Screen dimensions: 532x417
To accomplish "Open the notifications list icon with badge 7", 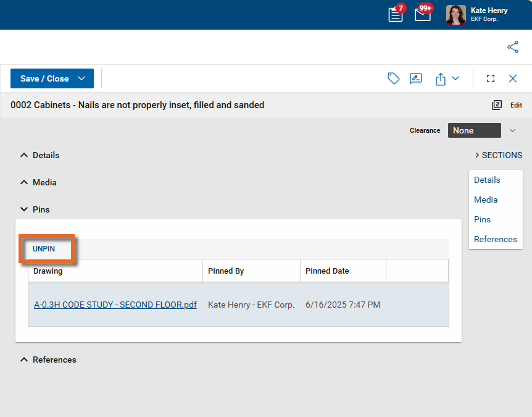I will (x=396, y=15).
